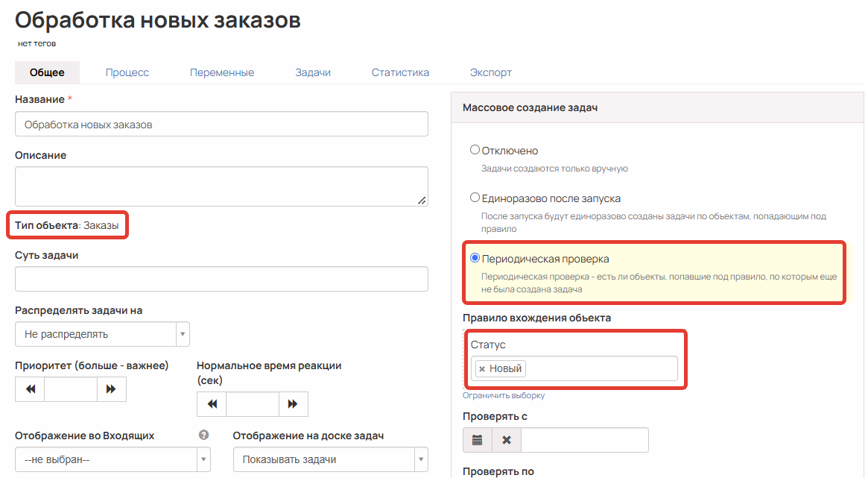Click into the Описание text area
Screen dimensions: 868x478
click(x=221, y=186)
